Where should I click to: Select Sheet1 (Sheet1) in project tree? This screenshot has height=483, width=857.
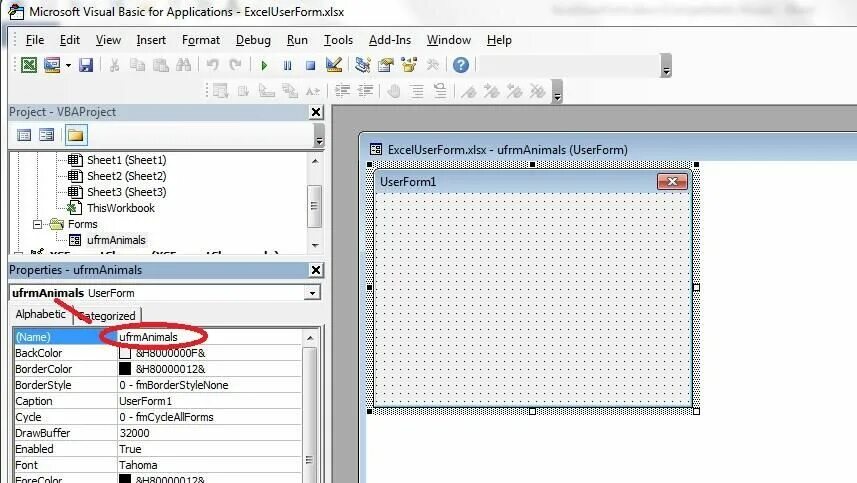click(126, 160)
